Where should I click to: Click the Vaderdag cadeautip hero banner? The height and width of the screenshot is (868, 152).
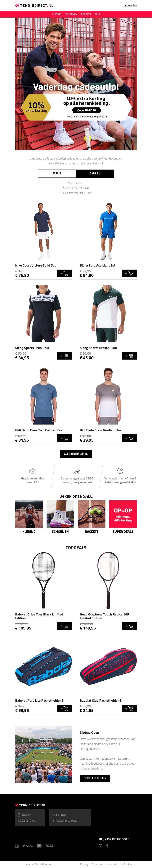(x=76, y=84)
